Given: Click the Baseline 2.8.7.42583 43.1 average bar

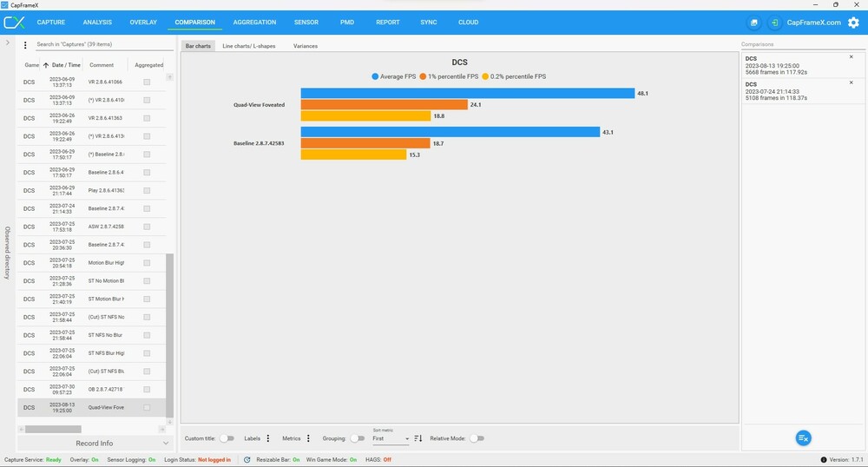Looking at the screenshot, I should click(x=450, y=132).
